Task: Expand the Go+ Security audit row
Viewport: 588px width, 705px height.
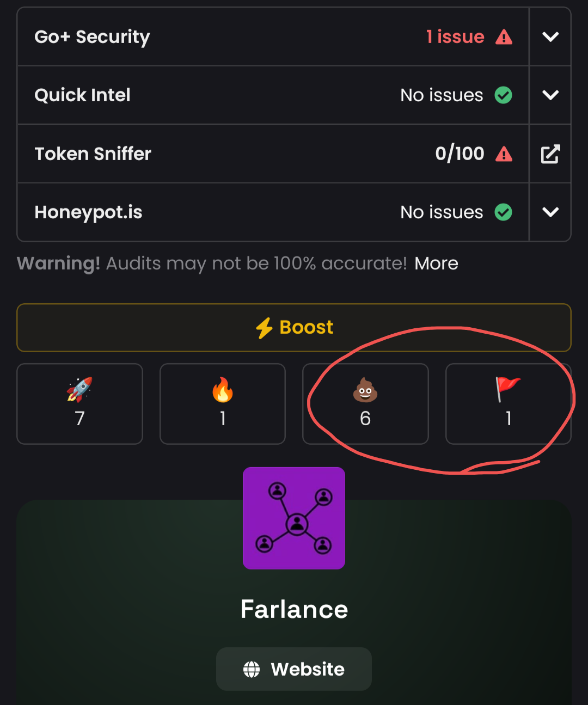Action: [550, 37]
